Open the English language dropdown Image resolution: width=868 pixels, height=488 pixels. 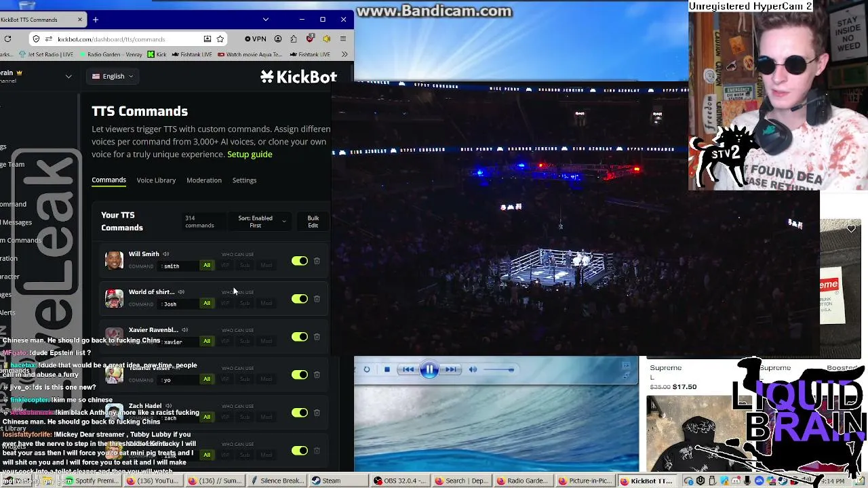(x=113, y=77)
